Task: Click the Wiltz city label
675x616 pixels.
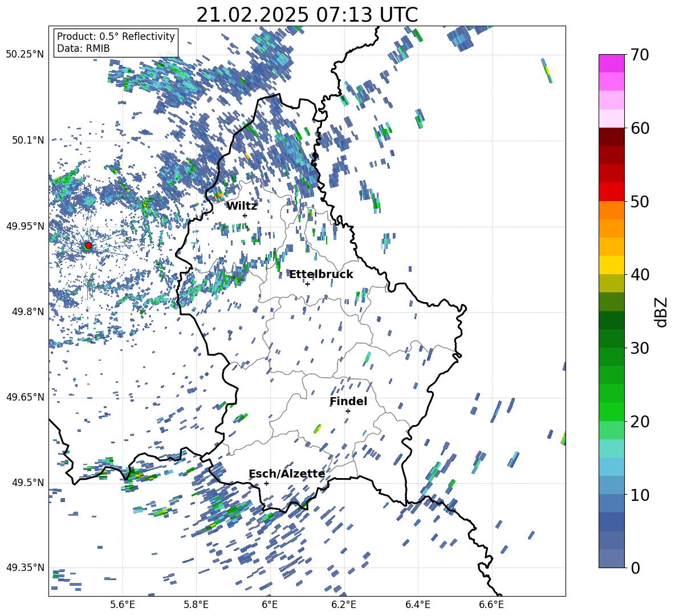Action: (x=242, y=206)
